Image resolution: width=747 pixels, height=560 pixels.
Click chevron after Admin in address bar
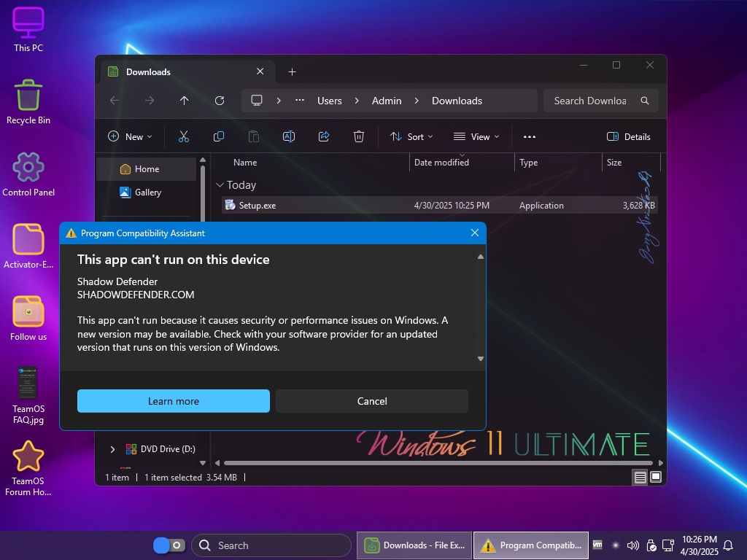coord(417,101)
